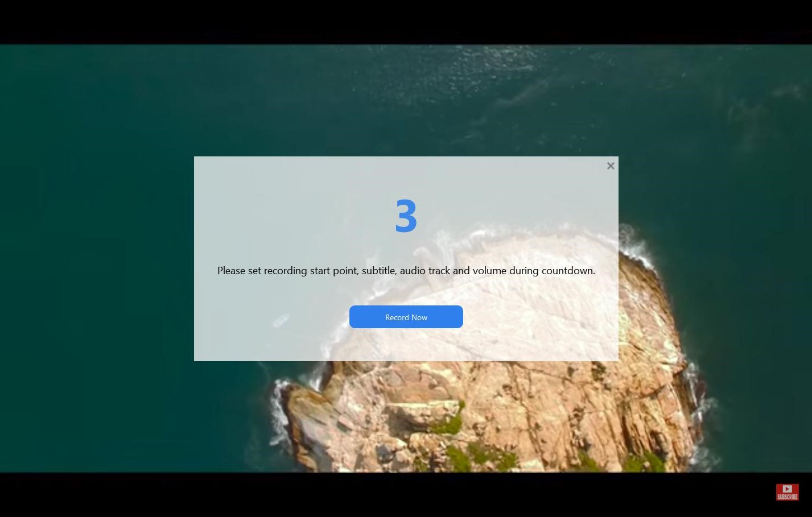
Task: Click the blue countdown number 3
Action: (406, 216)
